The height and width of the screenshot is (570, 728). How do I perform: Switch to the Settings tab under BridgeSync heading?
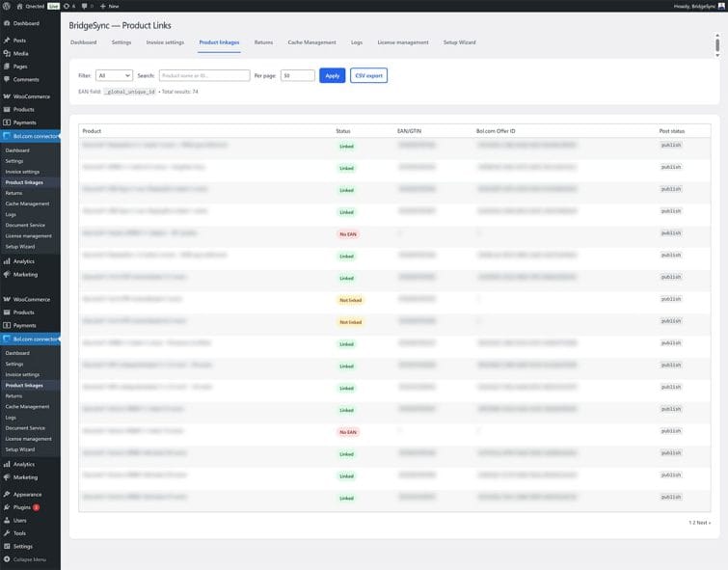point(121,42)
